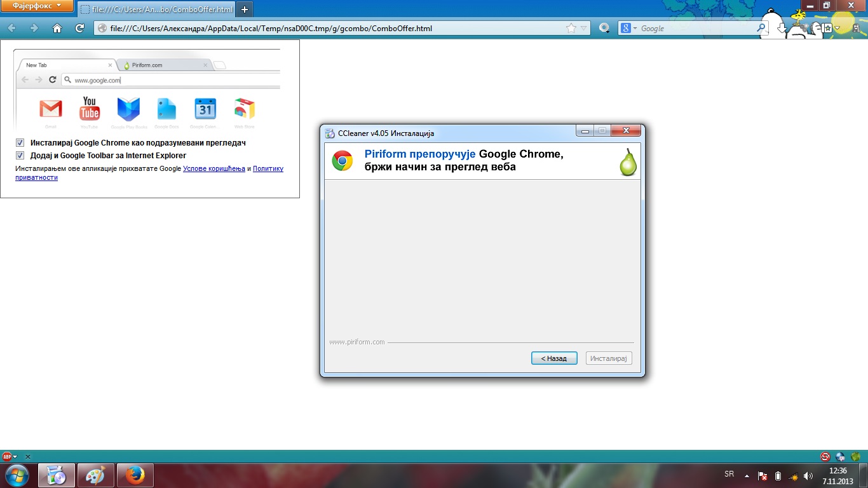Viewport: 868px width, 488px height.
Task: Open the bookmarks button dropdown arrow
Action: (x=837, y=29)
